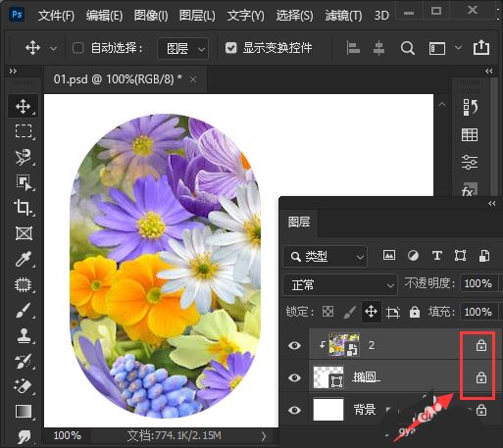Expand the workspace chooser arrow
Screen dimensions: 503x448
[x=458, y=48]
